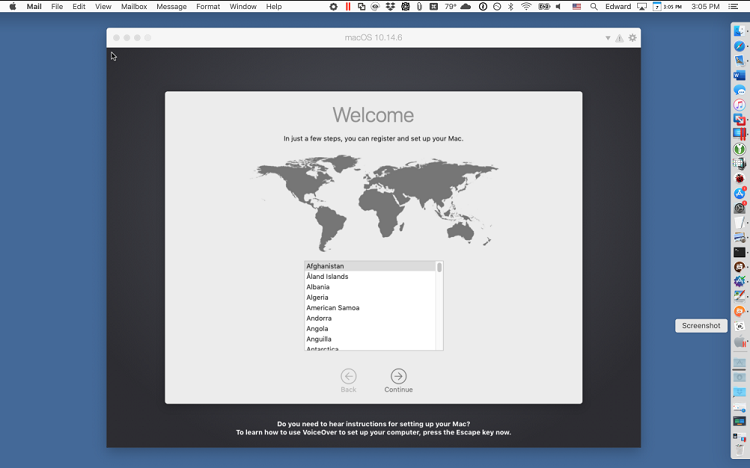Open the Mailbox menu

click(x=134, y=7)
